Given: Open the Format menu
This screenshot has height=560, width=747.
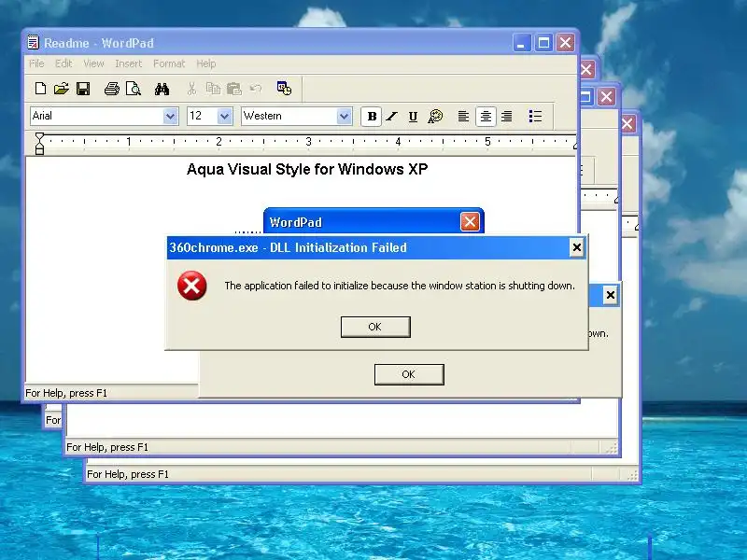Looking at the screenshot, I should click(169, 63).
